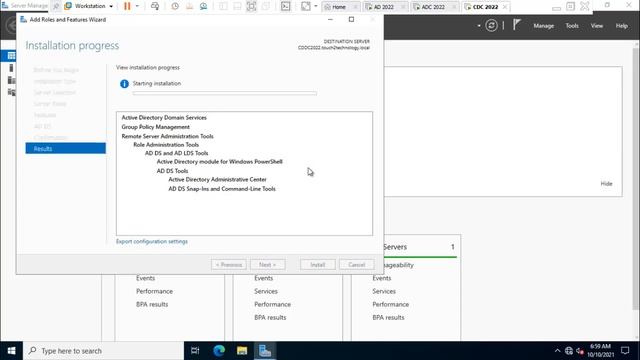
Task: Launch Microsoft Edge from the taskbar
Action: click(x=219, y=351)
